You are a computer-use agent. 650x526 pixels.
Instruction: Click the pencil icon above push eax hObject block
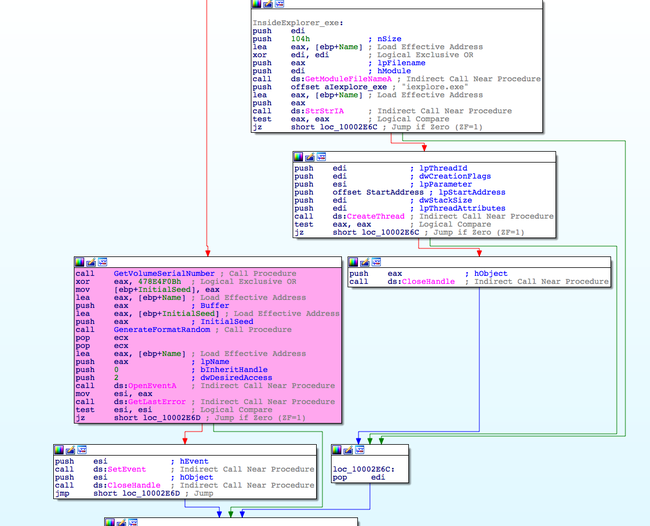(364, 262)
